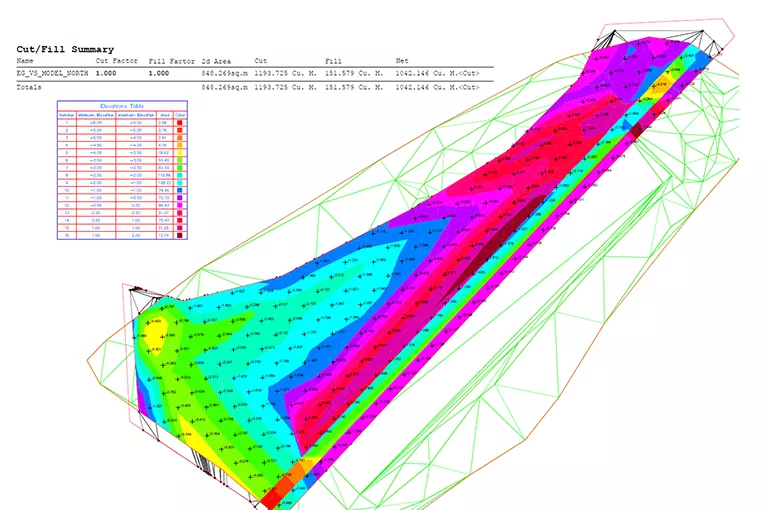Click the Cut Factor column header
This screenshot has width=765, height=510.
[x=117, y=61]
